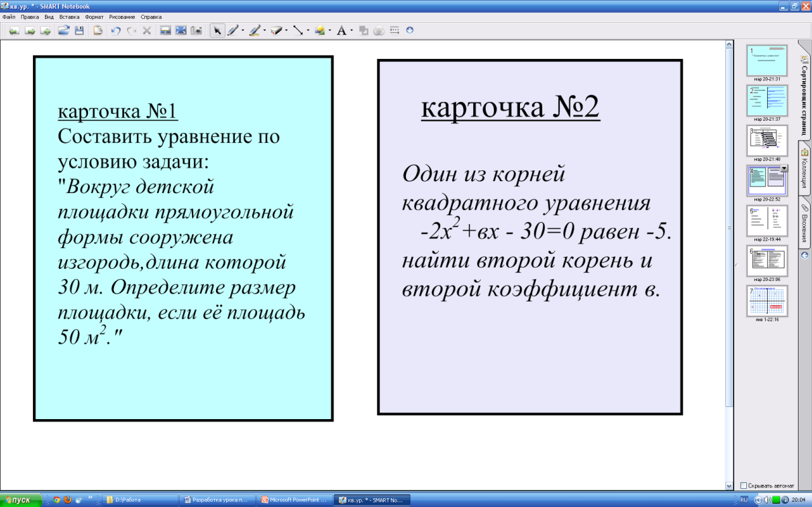
Task: Select the 'карточка №2' heading text
Action: [x=510, y=107]
